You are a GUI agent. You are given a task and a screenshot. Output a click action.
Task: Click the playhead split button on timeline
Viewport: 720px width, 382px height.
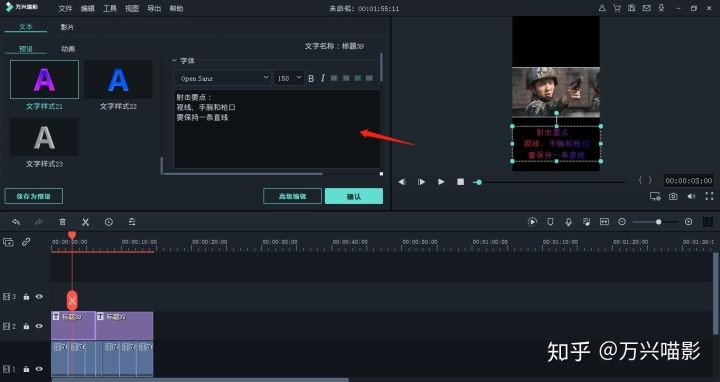point(72,301)
